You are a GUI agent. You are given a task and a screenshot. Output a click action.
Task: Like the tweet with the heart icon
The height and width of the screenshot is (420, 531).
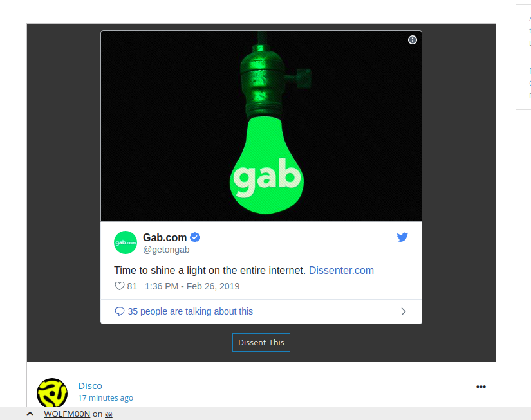click(x=120, y=286)
